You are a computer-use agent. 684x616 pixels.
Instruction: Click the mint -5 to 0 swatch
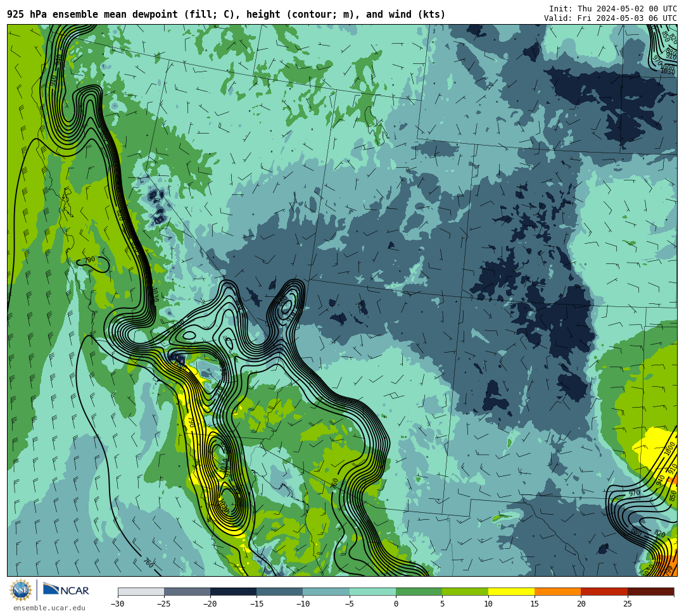click(x=372, y=591)
